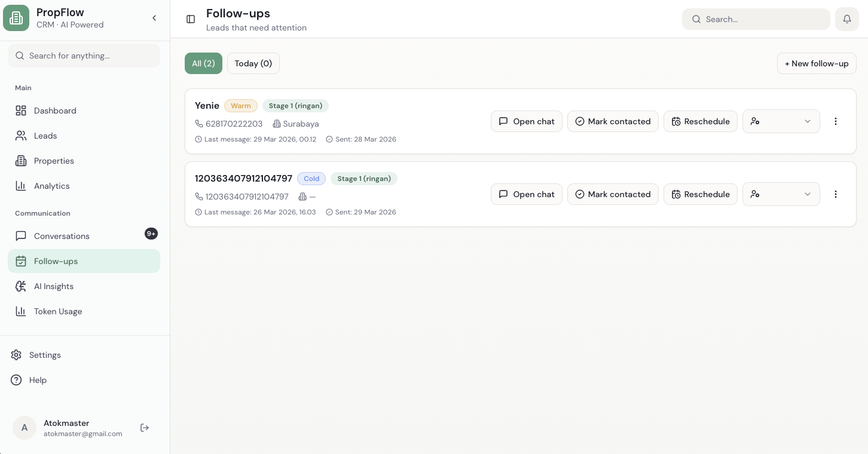
Task: Click the Help question mark icon
Action: [16, 380]
